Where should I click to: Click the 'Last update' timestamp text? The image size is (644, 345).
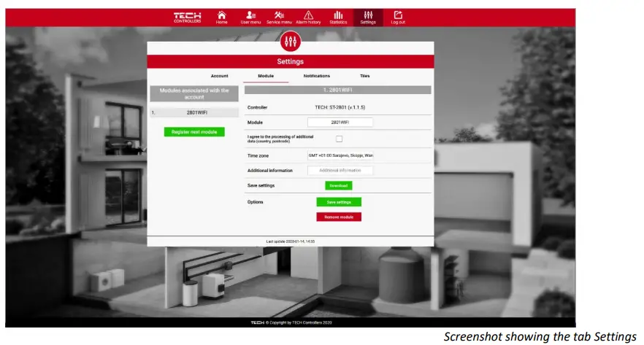pos(291,241)
